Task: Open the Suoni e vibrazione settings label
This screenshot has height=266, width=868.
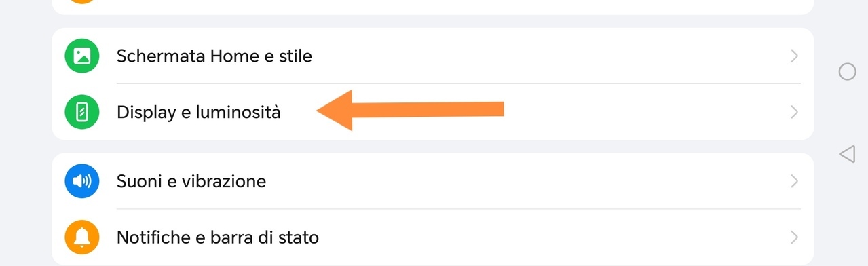Action: tap(191, 181)
